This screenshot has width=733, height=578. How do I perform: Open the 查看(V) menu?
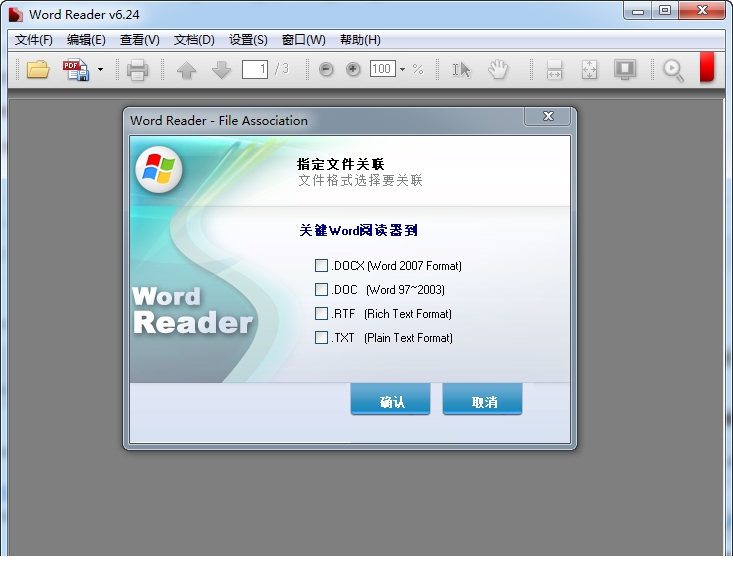tap(139, 40)
